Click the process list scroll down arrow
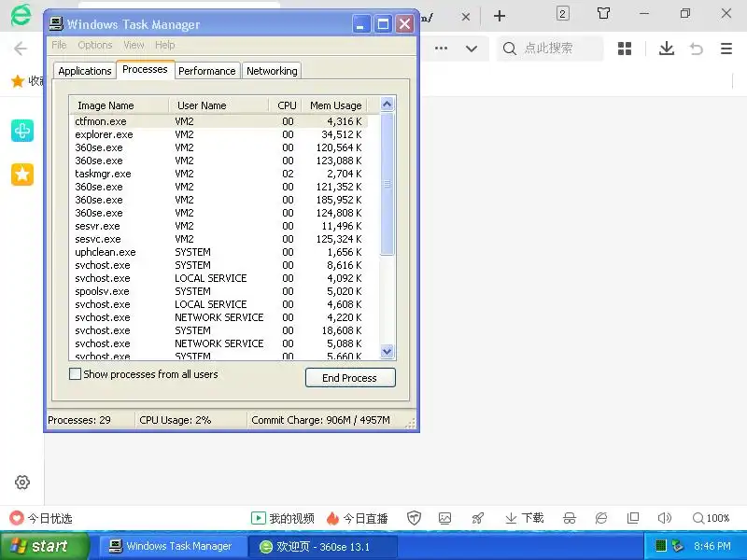747x560 pixels. (x=387, y=352)
